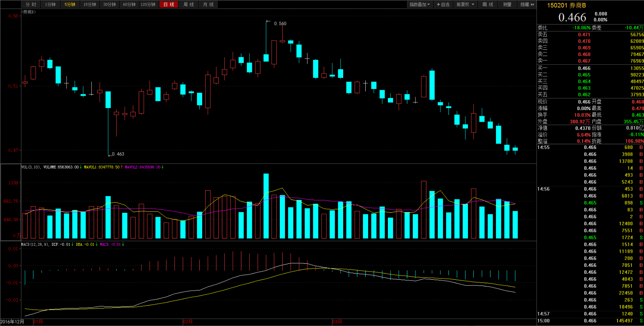Screen dimensions: 644x326
Task: Switch to the 周线 weekly chart tab
Action: pos(188,4)
